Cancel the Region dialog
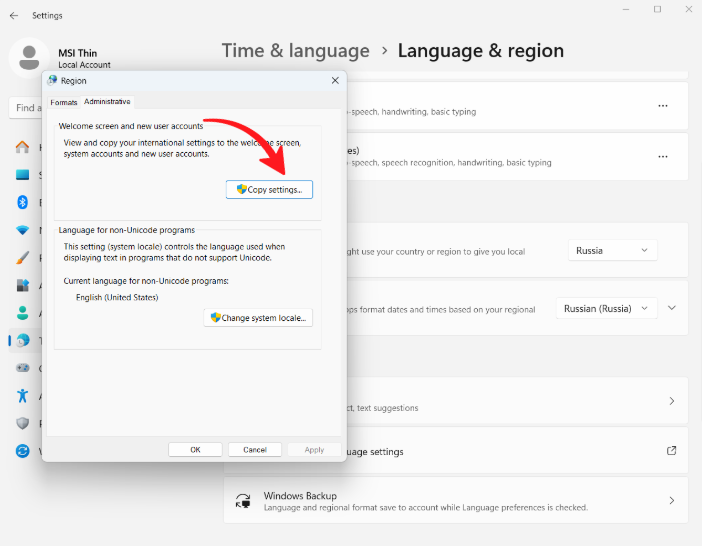 pos(255,450)
